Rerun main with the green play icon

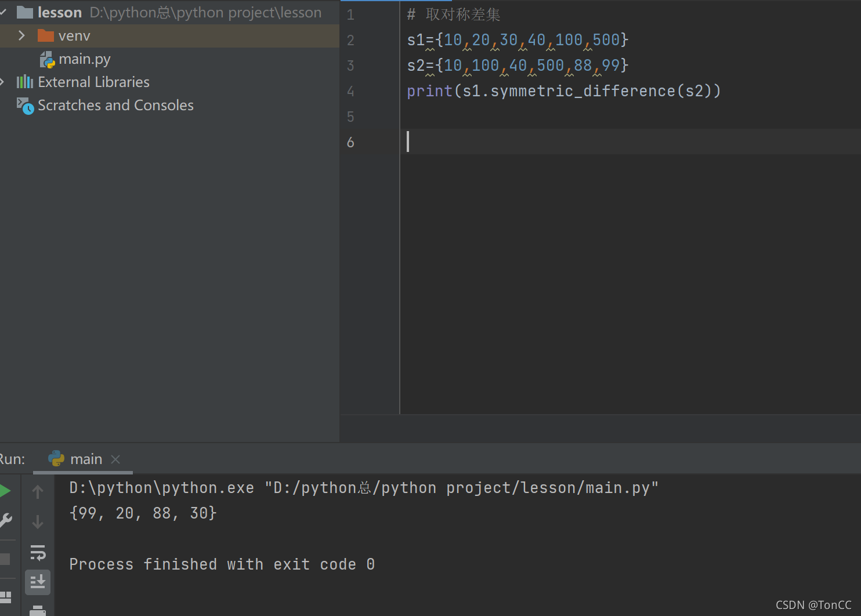pyautogui.click(x=5, y=491)
